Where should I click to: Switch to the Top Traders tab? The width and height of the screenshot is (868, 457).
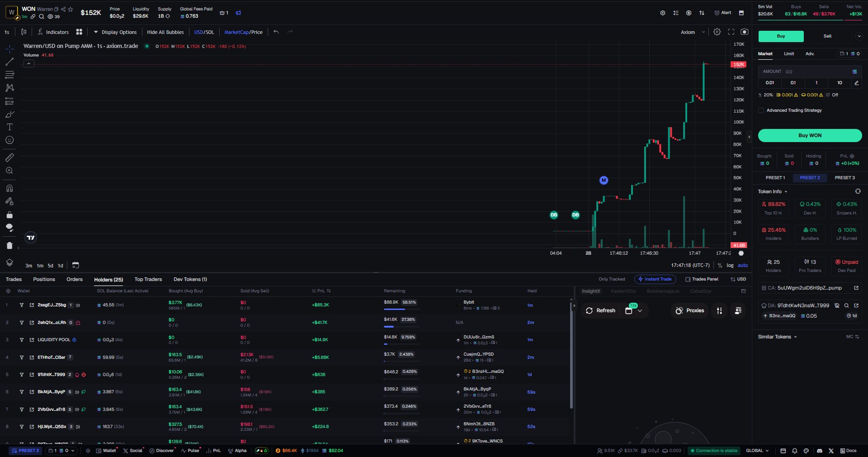[148, 280]
